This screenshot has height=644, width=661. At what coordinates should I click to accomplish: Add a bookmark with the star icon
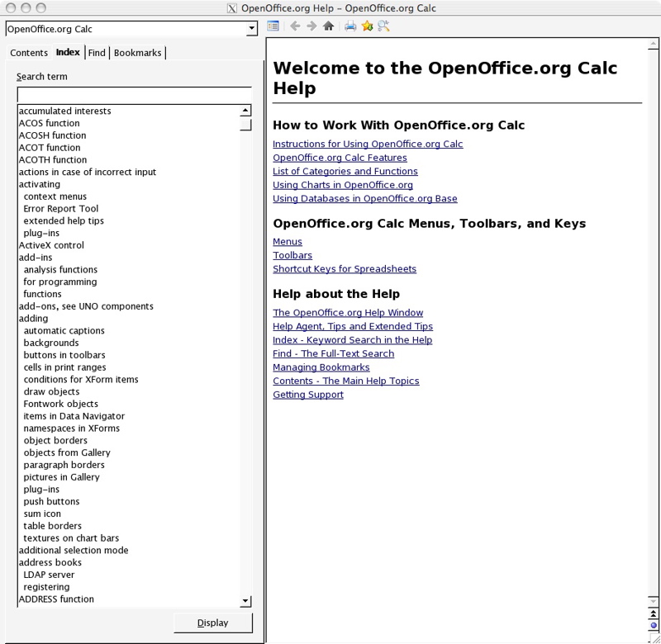click(x=367, y=26)
